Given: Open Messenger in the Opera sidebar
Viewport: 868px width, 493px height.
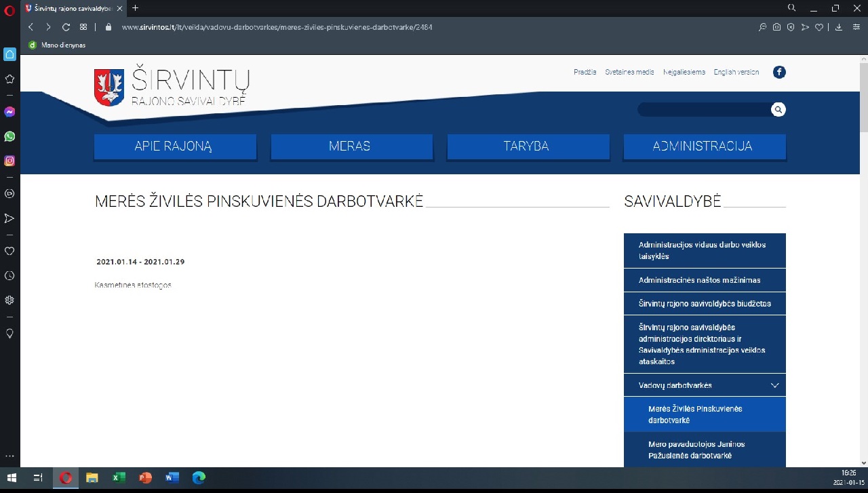Looking at the screenshot, I should [x=9, y=112].
